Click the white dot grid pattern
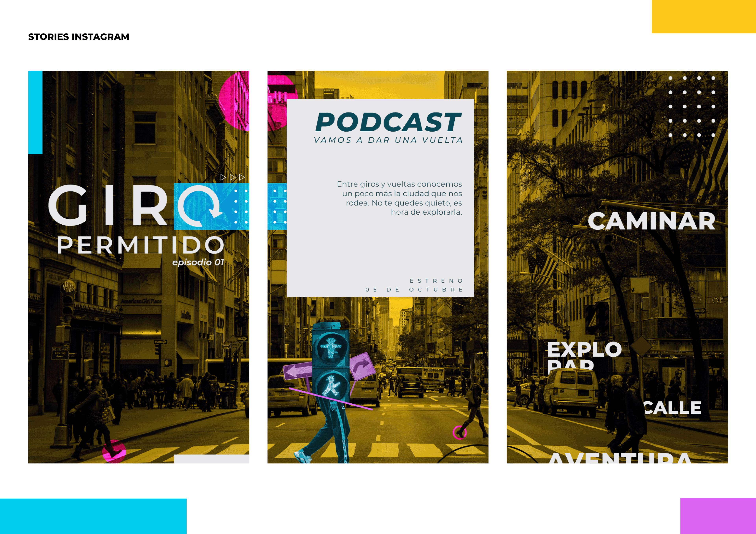The width and height of the screenshot is (756, 534). pos(692,107)
